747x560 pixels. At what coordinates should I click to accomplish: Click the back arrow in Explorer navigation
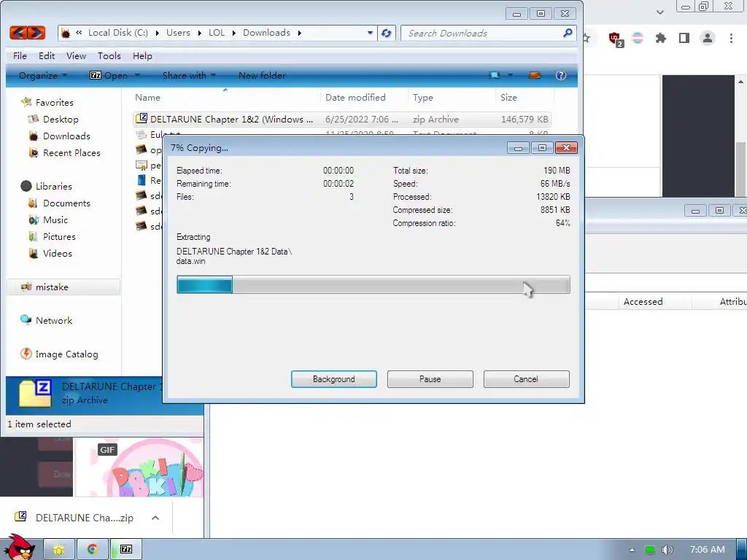(18, 32)
